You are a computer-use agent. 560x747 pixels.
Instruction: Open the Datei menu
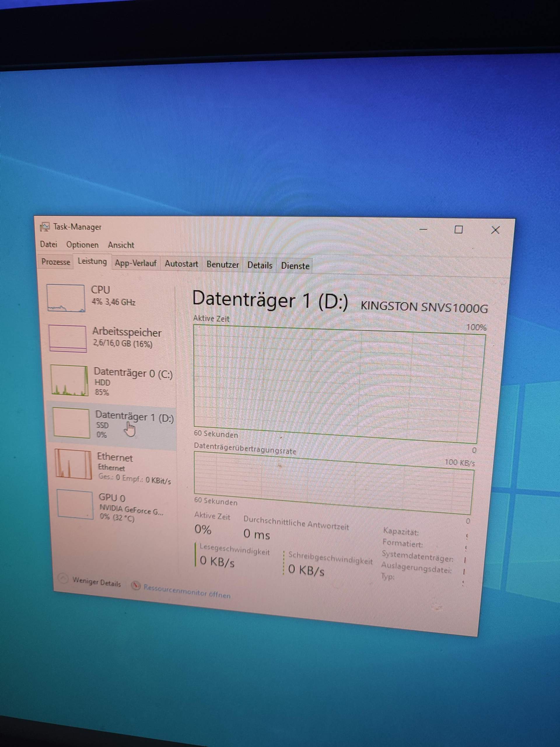48,245
